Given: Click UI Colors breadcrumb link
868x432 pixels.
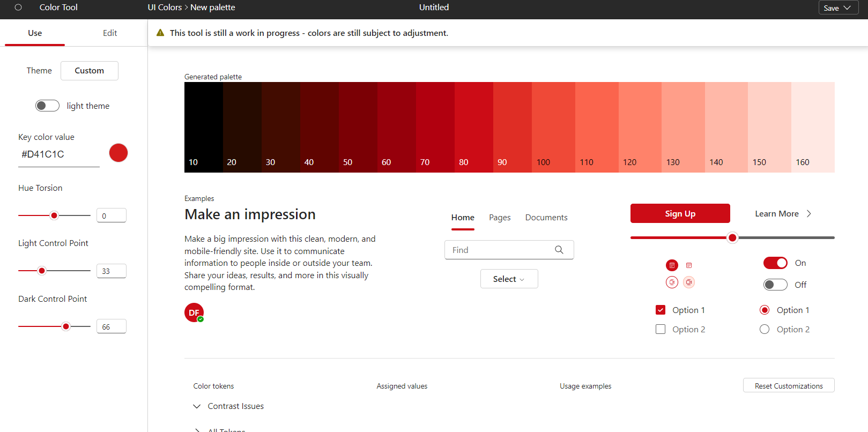Looking at the screenshot, I should click(165, 8).
